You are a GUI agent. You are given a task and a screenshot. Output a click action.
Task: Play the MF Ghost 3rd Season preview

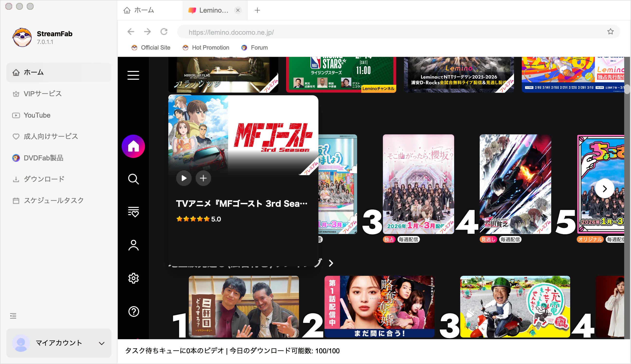(x=184, y=178)
